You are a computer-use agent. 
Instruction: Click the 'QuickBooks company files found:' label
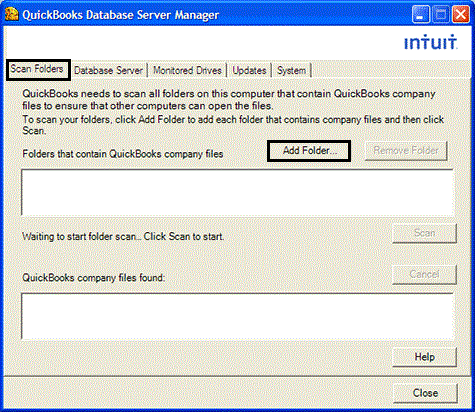(x=94, y=278)
